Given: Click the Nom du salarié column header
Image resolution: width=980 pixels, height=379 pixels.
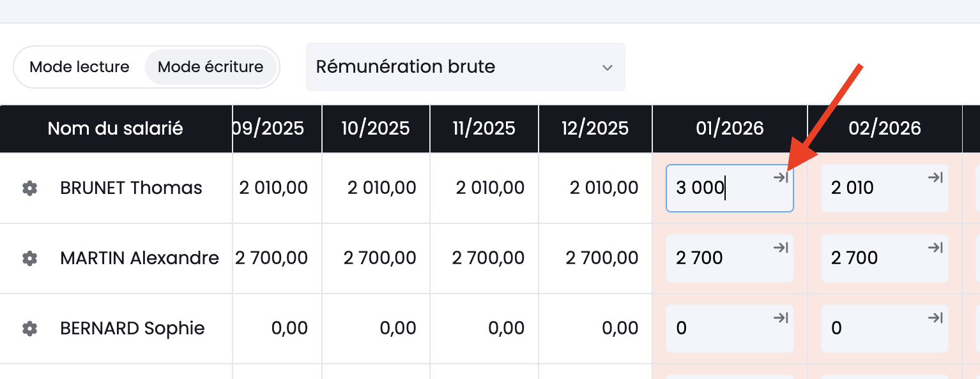Looking at the screenshot, I should pyautogui.click(x=116, y=128).
